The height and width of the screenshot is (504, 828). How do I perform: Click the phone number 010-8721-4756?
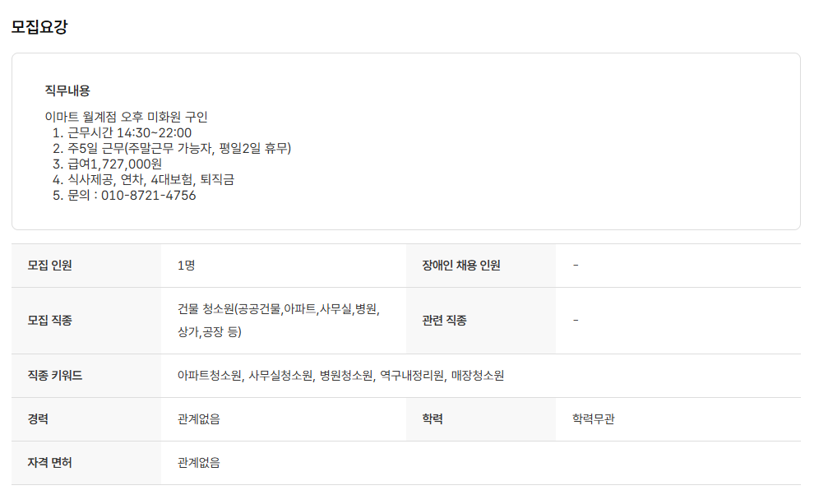[x=148, y=196]
